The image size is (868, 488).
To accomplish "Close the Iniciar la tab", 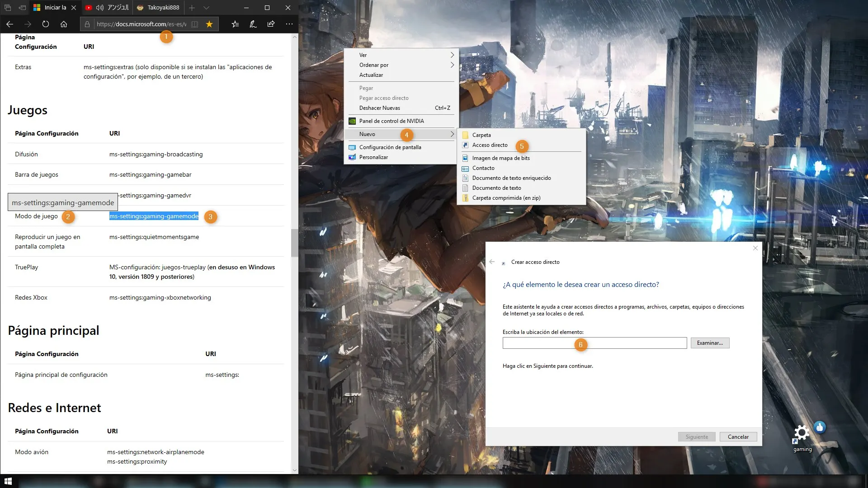I will [74, 8].
